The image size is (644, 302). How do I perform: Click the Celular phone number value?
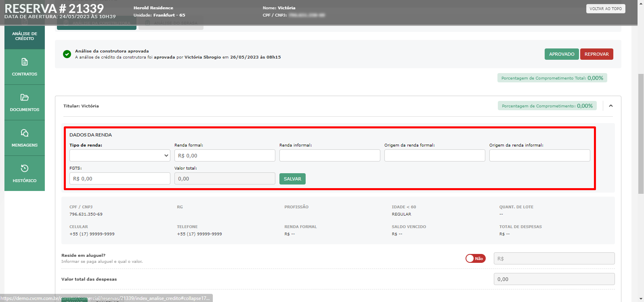click(x=92, y=234)
